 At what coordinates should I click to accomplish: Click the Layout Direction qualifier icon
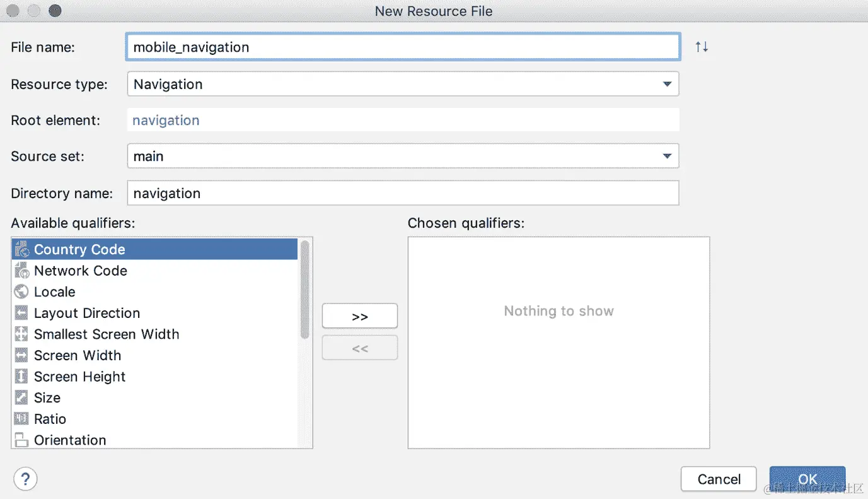[x=21, y=312]
